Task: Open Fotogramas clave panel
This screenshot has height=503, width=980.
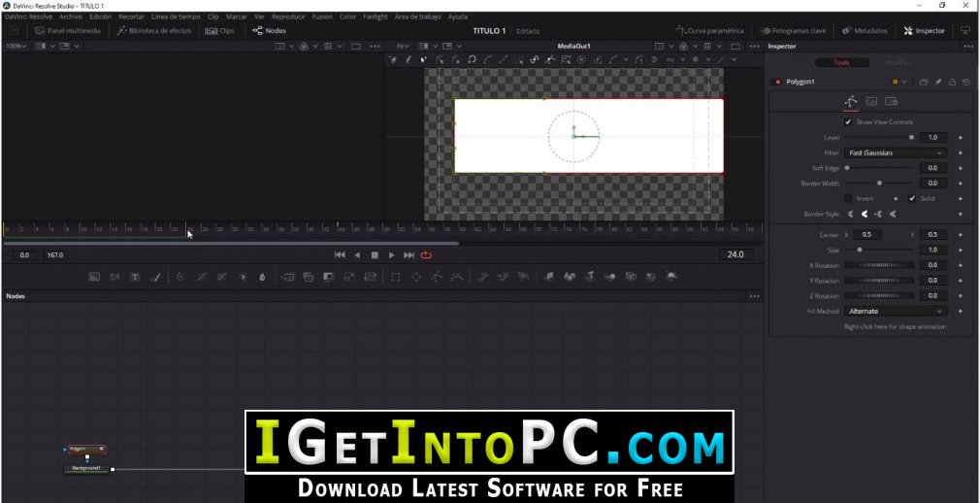Action: (x=793, y=31)
